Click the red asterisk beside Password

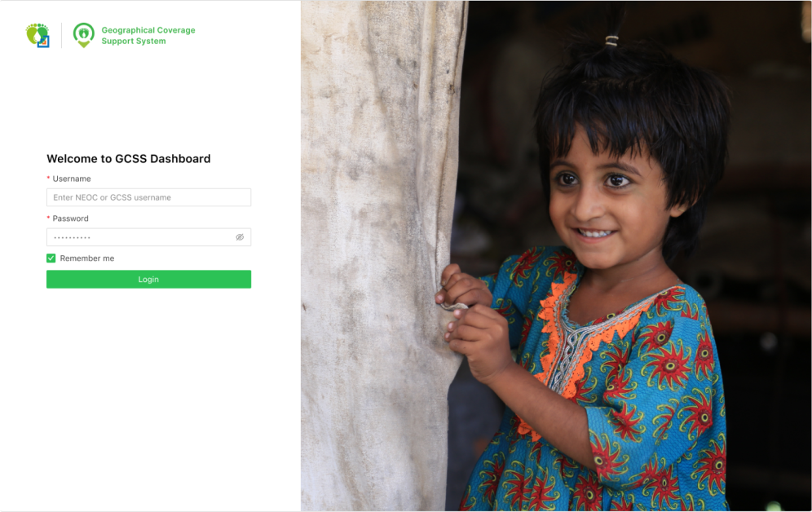click(48, 218)
